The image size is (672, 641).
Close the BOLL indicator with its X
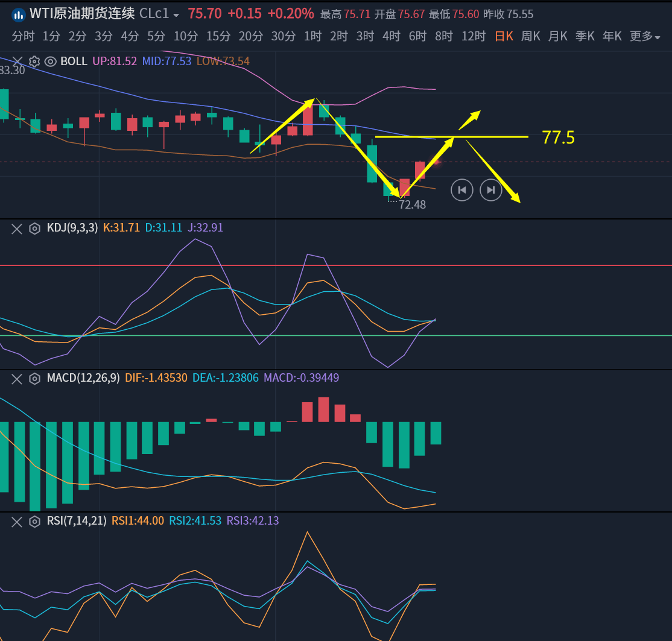[17, 62]
